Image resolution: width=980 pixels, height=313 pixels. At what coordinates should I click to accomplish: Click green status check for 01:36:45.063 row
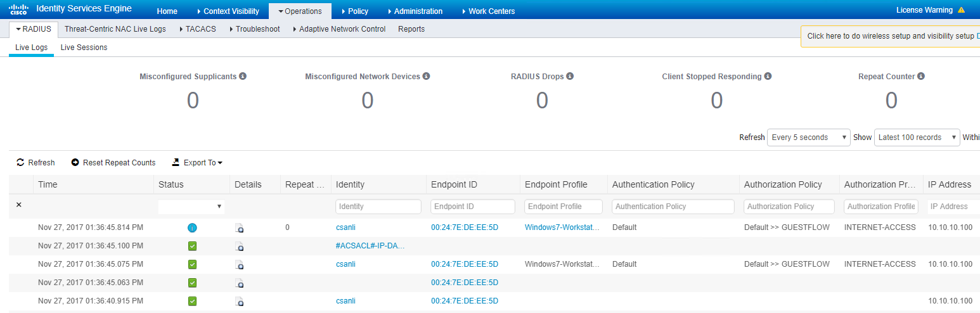pos(192,283)
